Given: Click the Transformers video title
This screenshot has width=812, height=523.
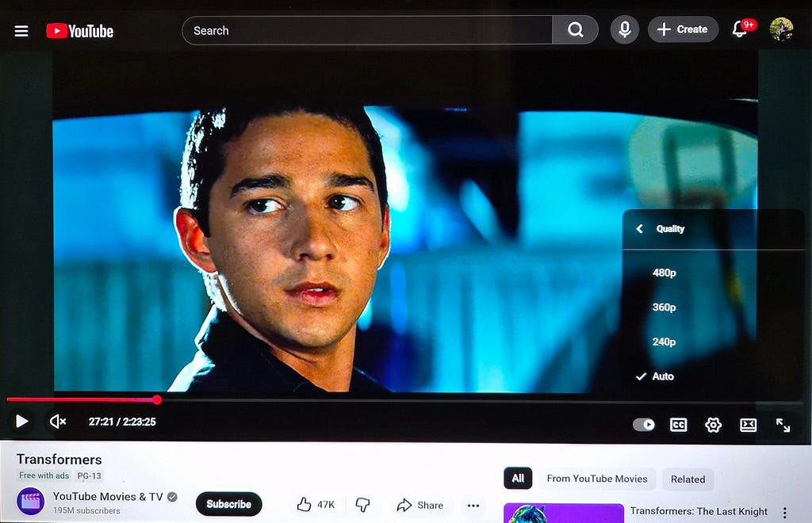Looking at the screenshot, I should [59, 460].
